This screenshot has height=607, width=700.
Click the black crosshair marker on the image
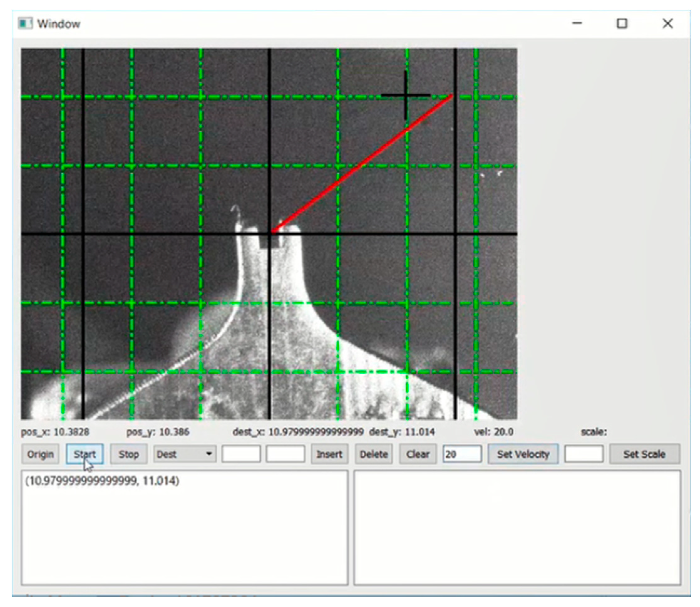[405, 96]
